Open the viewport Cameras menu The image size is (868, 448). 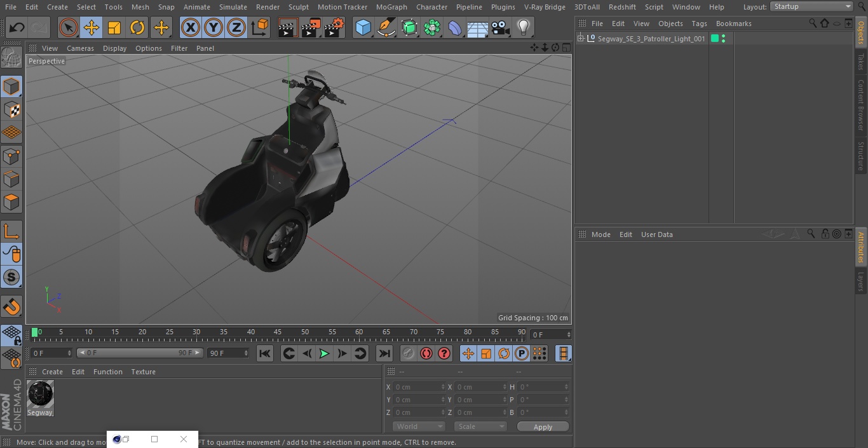click(80, 48)
